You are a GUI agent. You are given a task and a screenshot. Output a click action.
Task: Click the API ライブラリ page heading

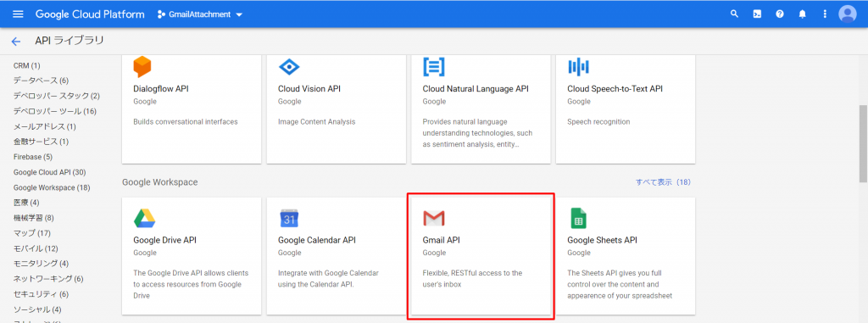[70, 41]
